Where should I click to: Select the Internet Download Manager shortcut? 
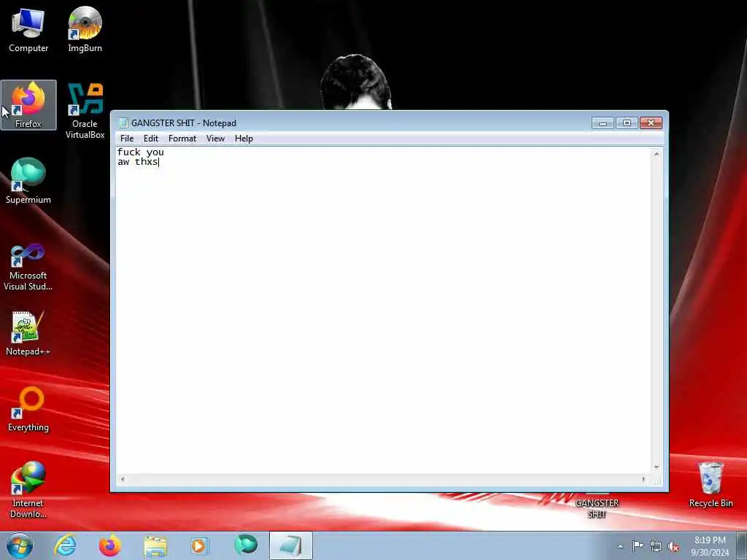[x=28, y=489]
